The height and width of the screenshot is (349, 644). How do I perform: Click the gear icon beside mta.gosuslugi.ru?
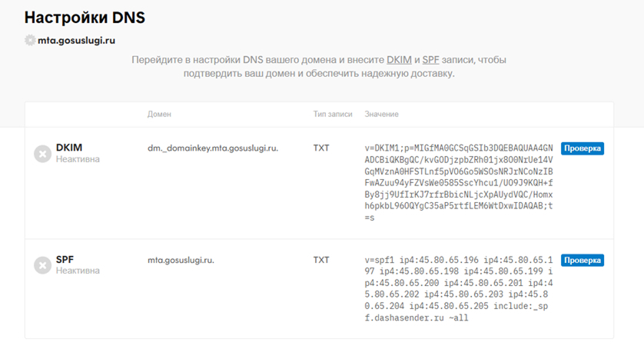tap(30, 40)
